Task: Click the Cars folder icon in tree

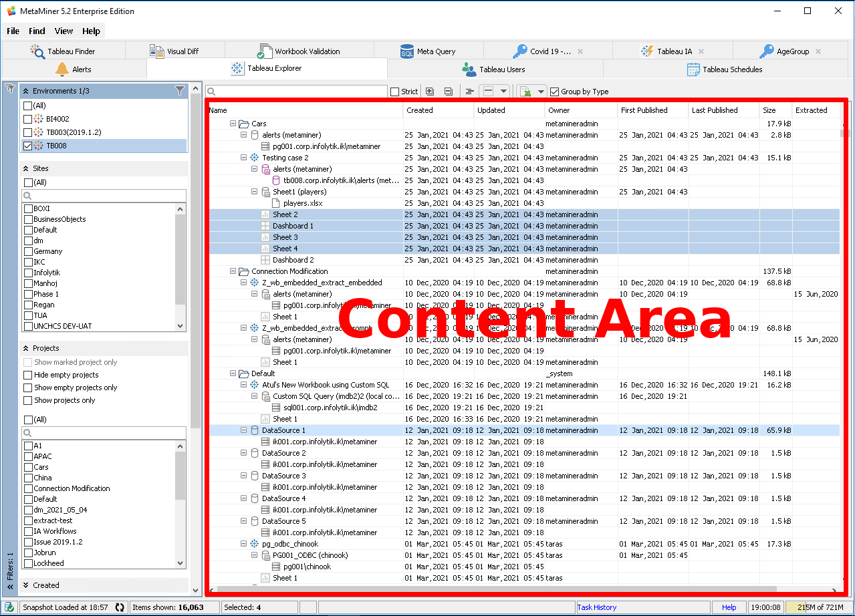Action: coord(244,124)
